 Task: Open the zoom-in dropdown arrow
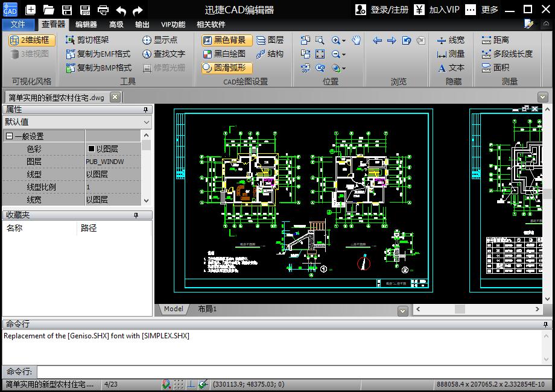(344, 40)
